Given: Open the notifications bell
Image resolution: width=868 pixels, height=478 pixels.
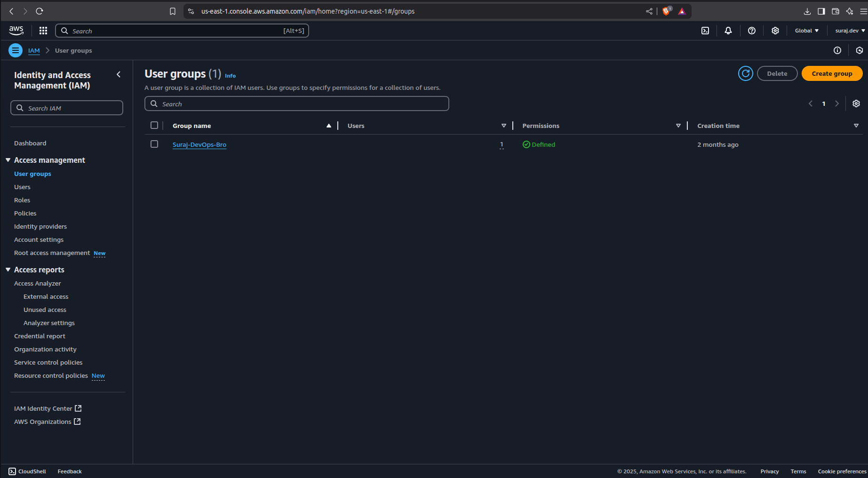Looking at the screenshot, I should tap(728, 31).
